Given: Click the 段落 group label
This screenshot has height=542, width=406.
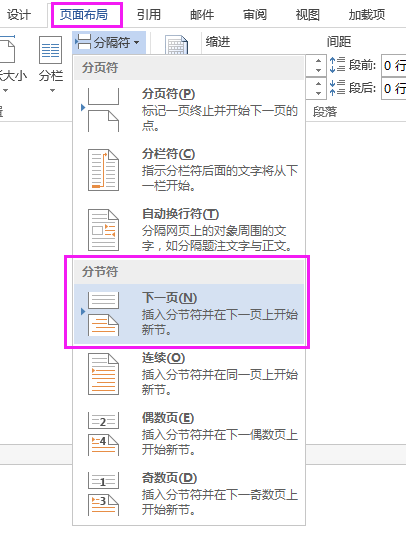Looking at the screenshot, I should [x=325, y=112].
